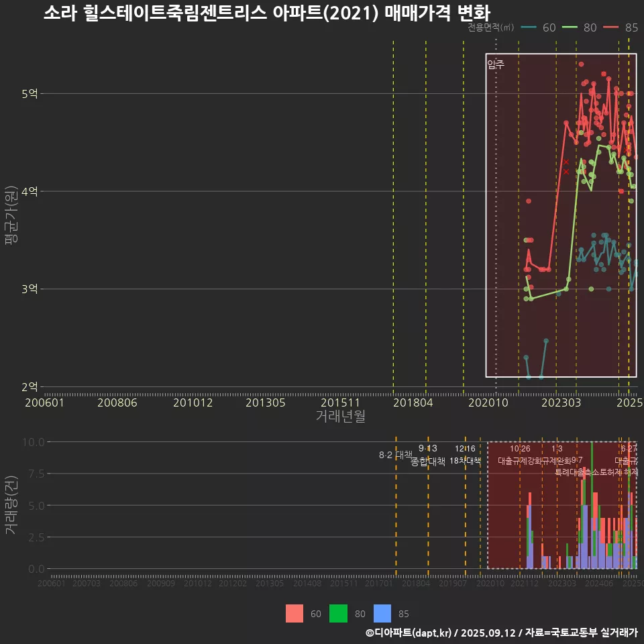Screen dimensions: 644x644
Task: Click the '입주' label inside the highlighted box
Action: 496,64
